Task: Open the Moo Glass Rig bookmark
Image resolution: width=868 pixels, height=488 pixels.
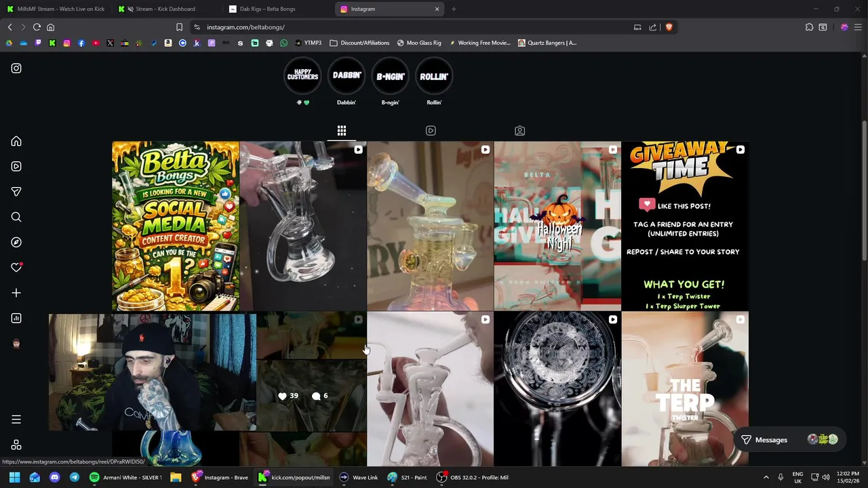Action: coord(418,43)
